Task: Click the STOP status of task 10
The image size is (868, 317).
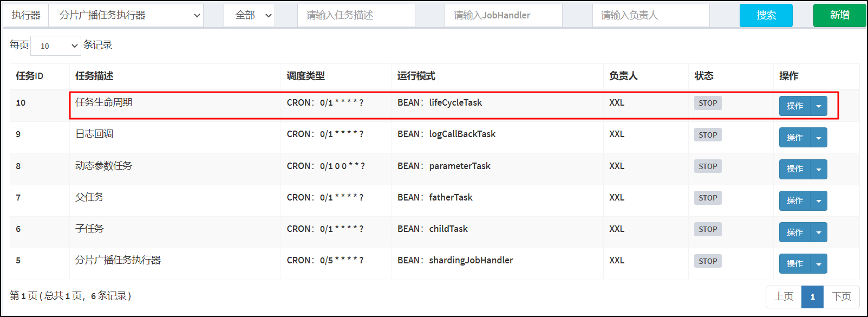Action: [x=708, y=103]
